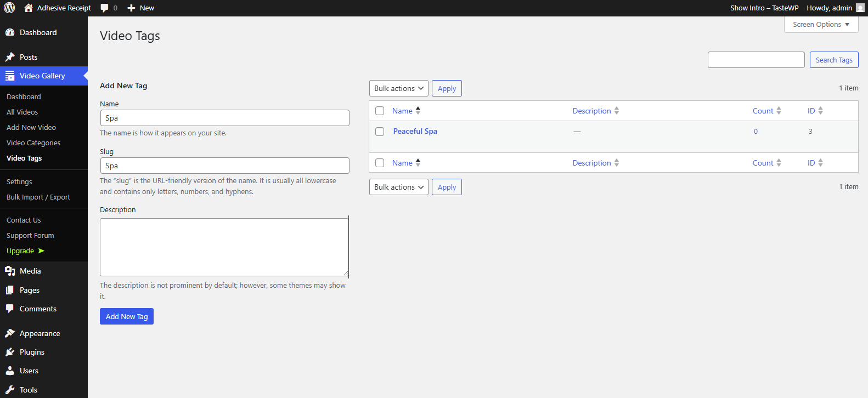Toggle select-all checkbox in table header

(380, 111)
